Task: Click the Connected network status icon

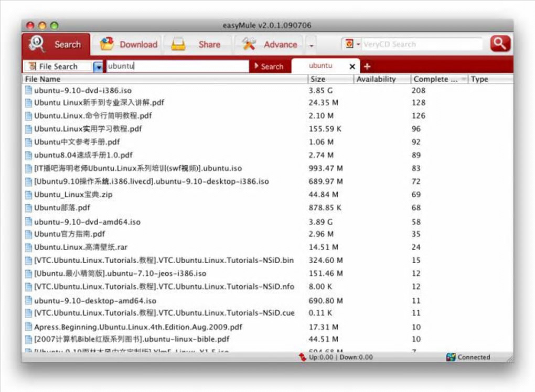Action: coord(451,357)
